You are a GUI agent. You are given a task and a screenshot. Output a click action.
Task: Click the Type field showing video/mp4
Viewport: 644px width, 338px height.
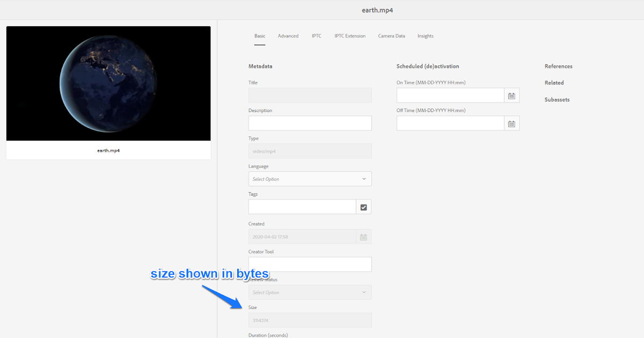coord(310,151)
